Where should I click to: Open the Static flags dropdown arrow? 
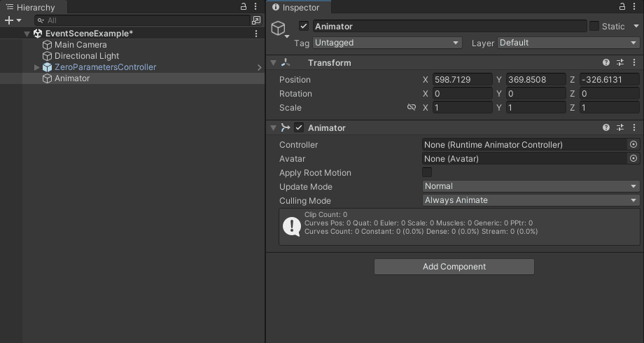(636, 27)
